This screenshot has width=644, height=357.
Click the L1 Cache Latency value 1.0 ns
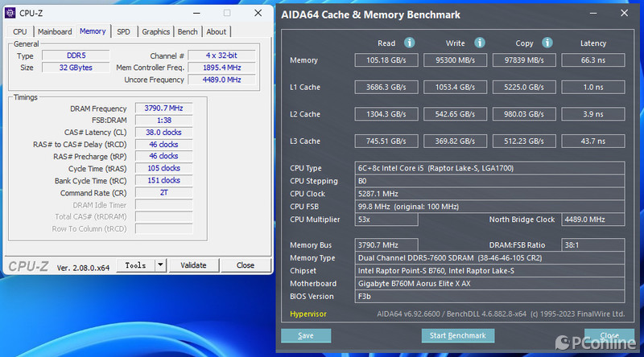click(x=593, y=87)
